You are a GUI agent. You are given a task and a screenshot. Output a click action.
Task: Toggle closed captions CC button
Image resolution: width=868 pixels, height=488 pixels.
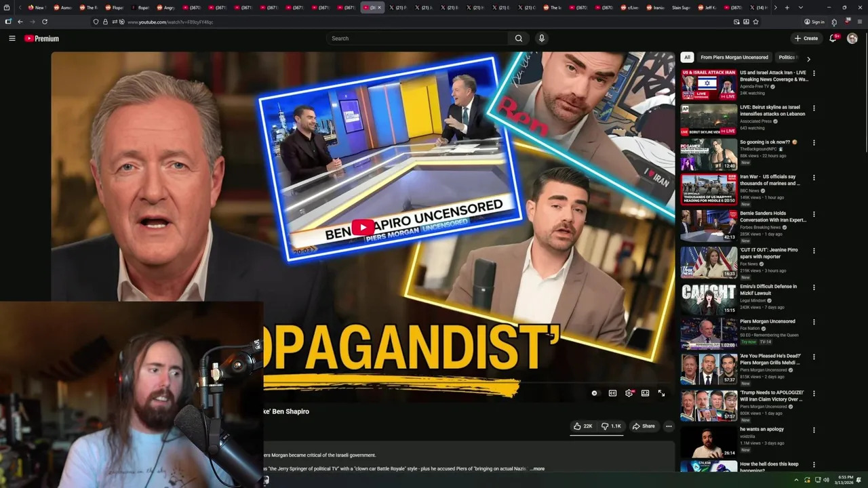point(612,393)
